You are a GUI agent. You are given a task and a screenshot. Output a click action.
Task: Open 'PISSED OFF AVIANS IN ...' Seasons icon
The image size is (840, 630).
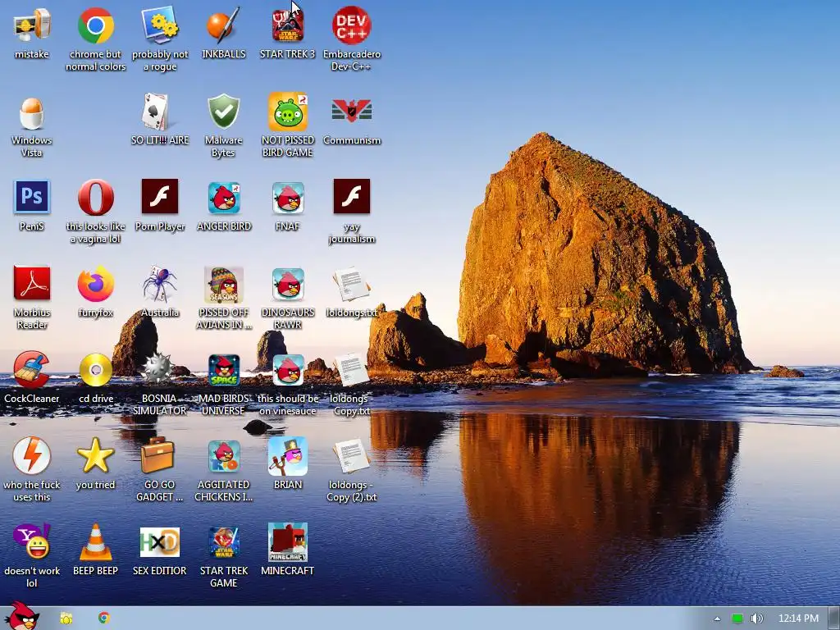[x=223, y=285]
